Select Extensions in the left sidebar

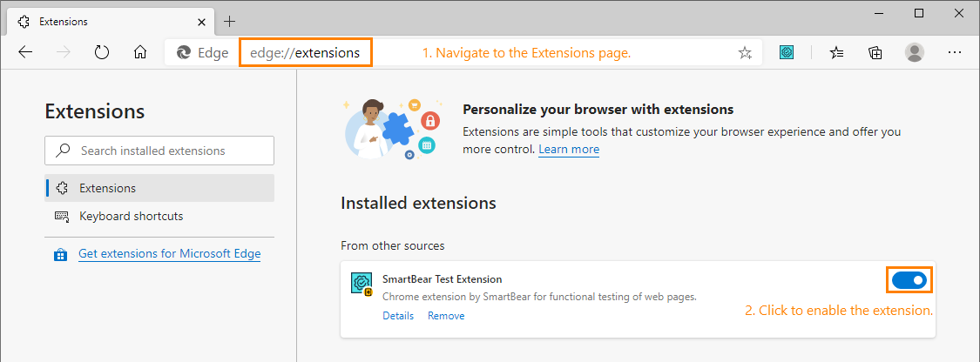pyautogui.click(x=107, y=188)
